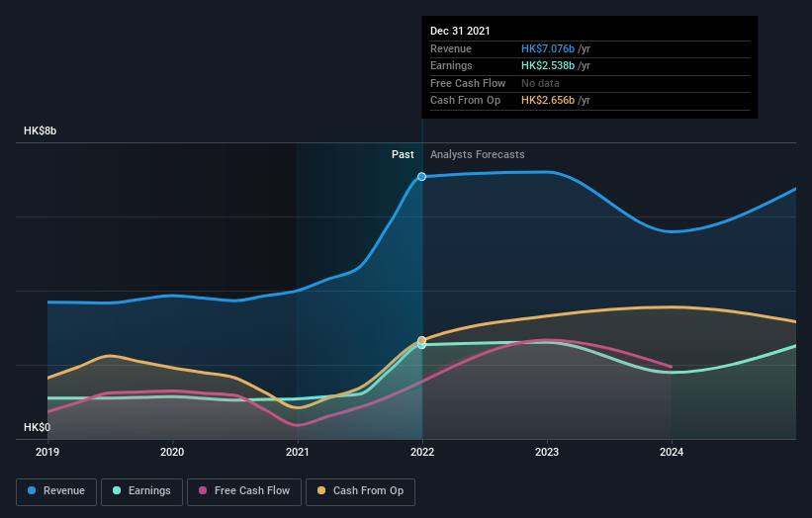Toggle the Free Cash Flow series in the legend
The image size is (812, 518).
pos(244,491)
